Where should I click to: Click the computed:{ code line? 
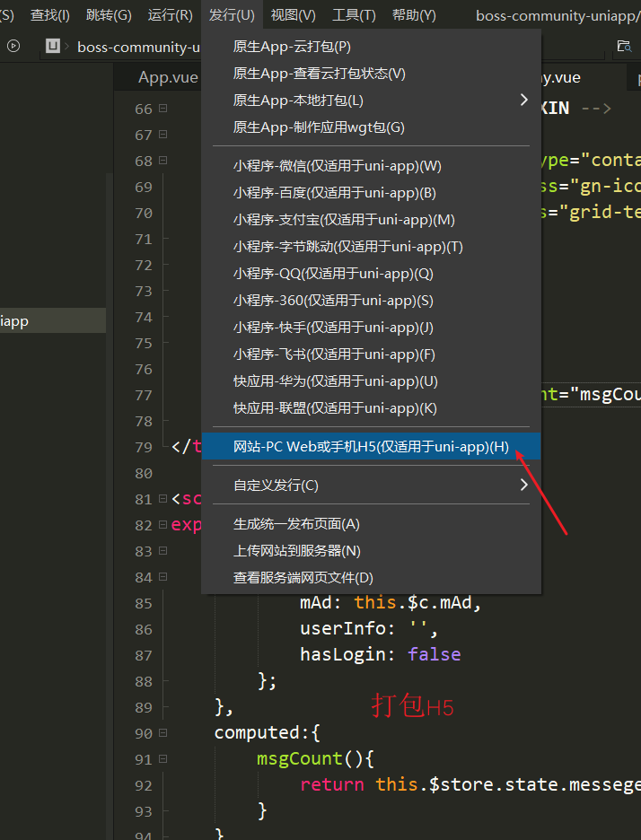pyautogui.click(x=268, y=733)
